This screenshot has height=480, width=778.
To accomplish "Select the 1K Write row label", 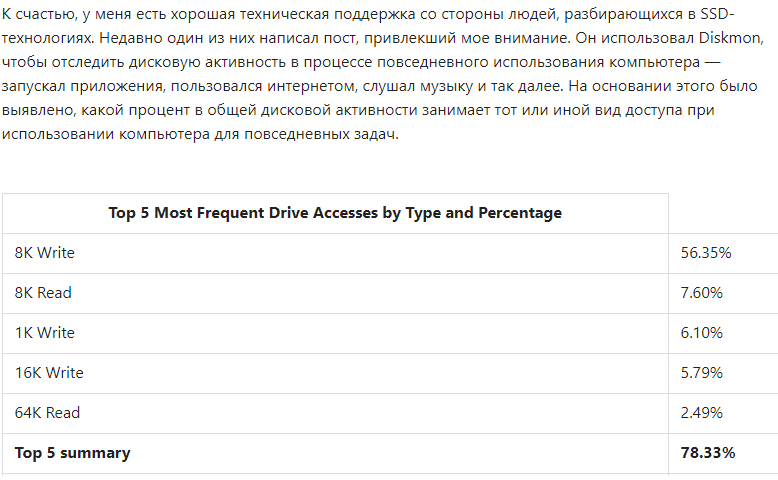I will (45, 333).
